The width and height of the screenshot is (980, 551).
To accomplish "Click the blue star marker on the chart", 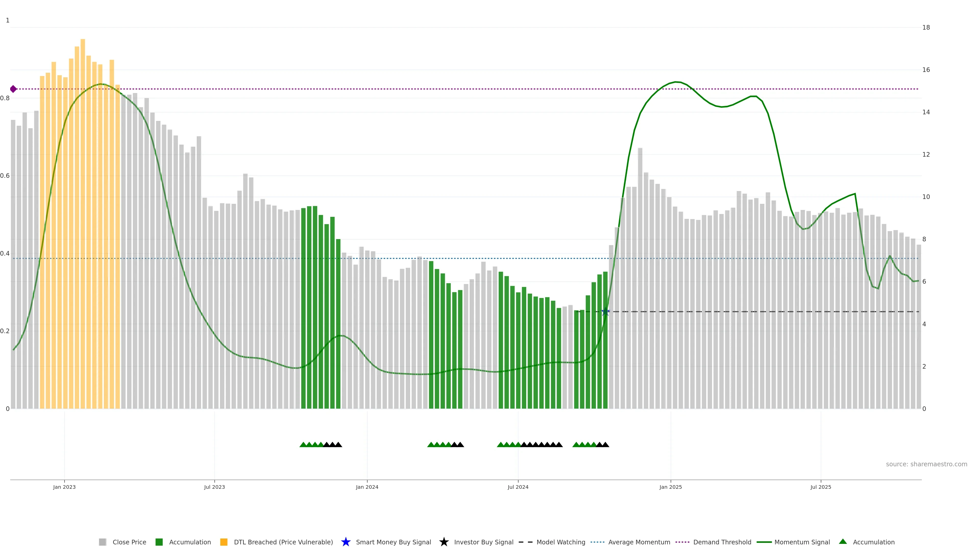I will 605,311.
